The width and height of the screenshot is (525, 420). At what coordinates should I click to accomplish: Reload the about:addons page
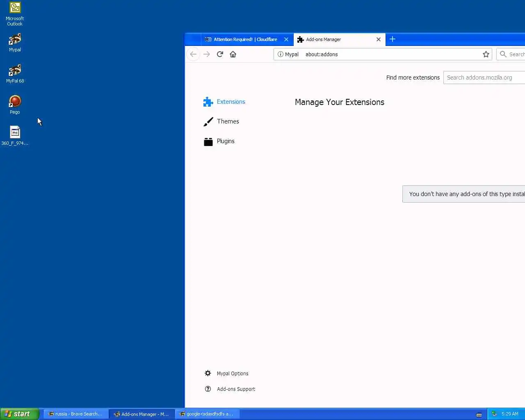[x=220, y=54]
